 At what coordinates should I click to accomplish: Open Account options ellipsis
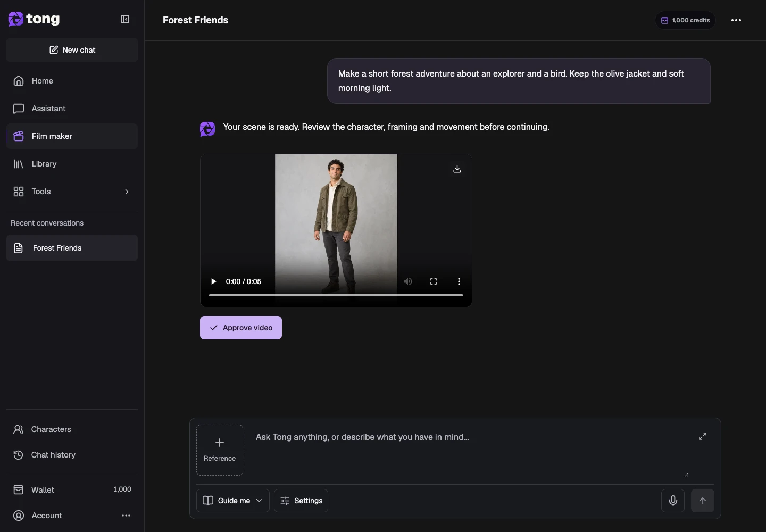pyautogui.click(x=126, y=516)
